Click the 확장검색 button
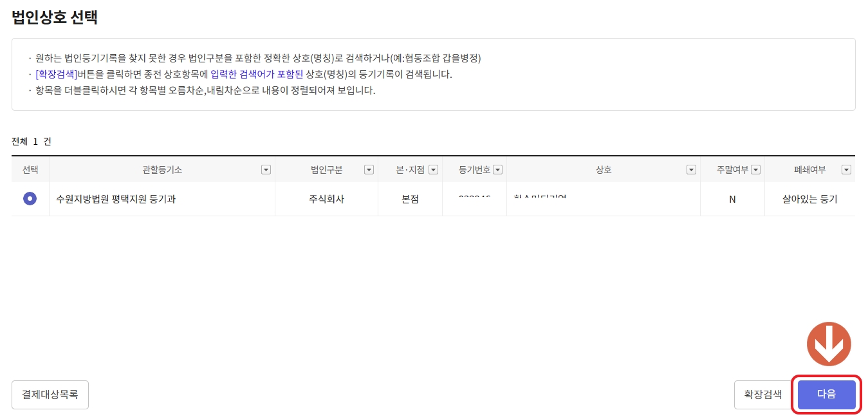868x419 pixels. click(762, 395)
